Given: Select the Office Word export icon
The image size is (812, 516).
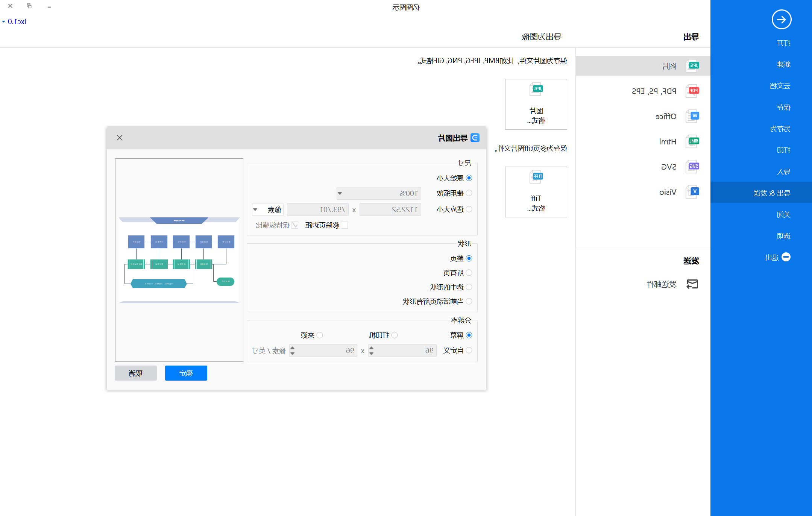Looking at the screenshot, I should click(692, 116).
